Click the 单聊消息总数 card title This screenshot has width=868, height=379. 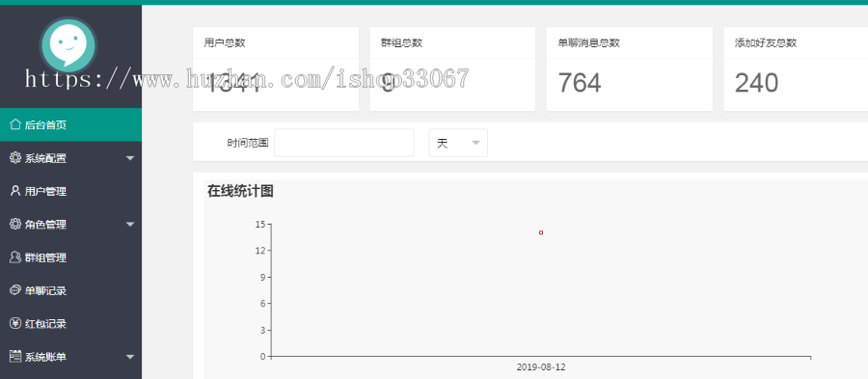click(x=589, y=43)
